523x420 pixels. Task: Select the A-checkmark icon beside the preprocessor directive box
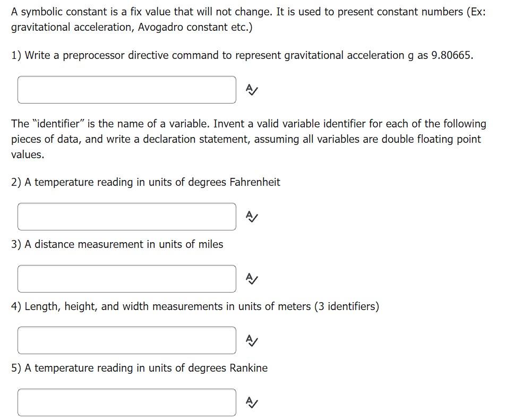point(252,90)
